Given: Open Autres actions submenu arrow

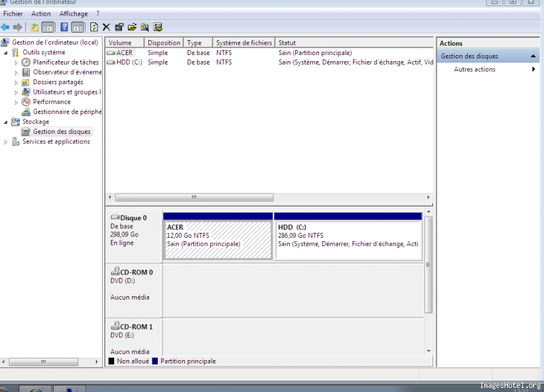Looking at the screenshot, I should tap(533, 69).
